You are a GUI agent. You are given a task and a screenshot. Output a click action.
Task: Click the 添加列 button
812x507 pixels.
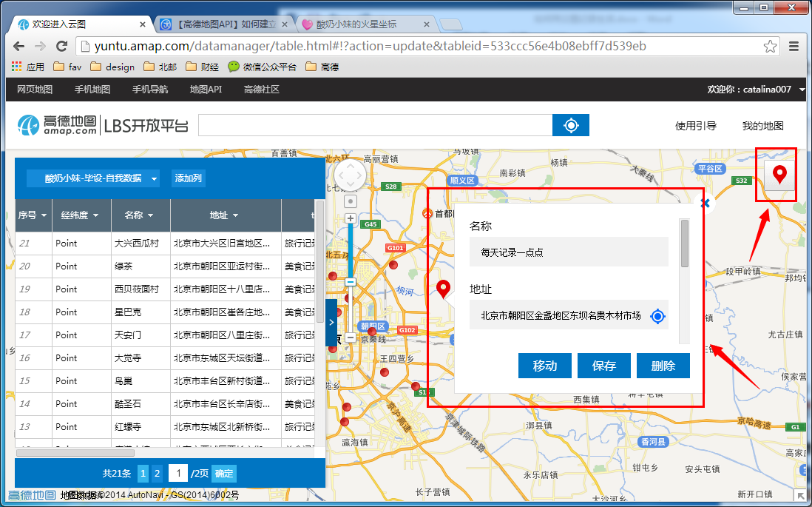pos(188,178)
